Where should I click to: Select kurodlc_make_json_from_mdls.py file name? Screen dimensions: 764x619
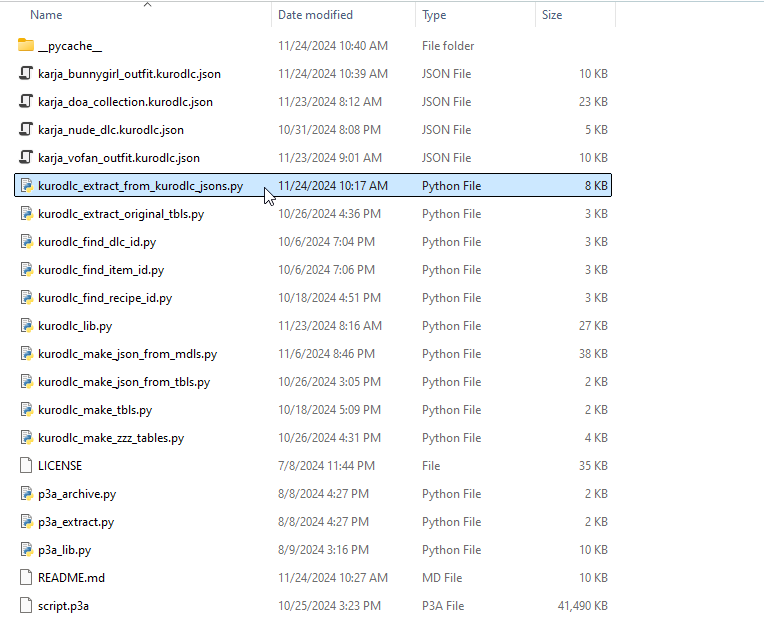pos(127,354)
